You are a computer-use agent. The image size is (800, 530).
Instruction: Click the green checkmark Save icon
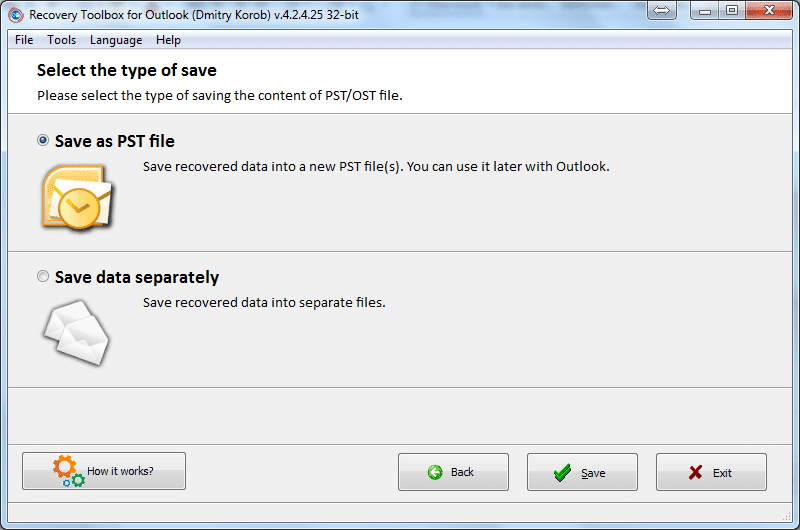tap(563, 473)
